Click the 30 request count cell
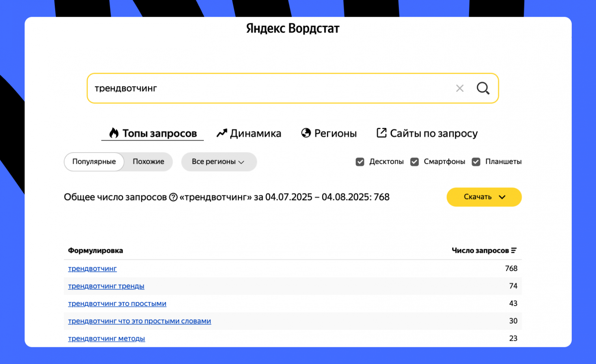The height and width of the screenshot is (364, 596). coord(513,321)
